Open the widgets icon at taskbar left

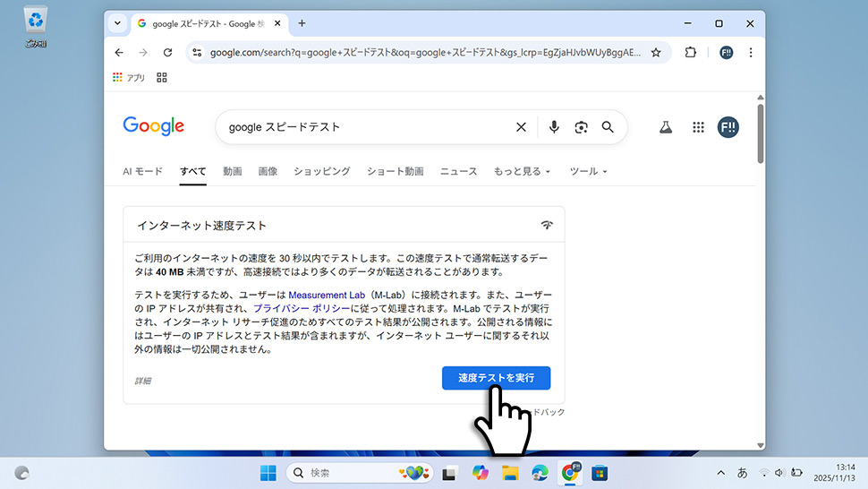[21, 473]
